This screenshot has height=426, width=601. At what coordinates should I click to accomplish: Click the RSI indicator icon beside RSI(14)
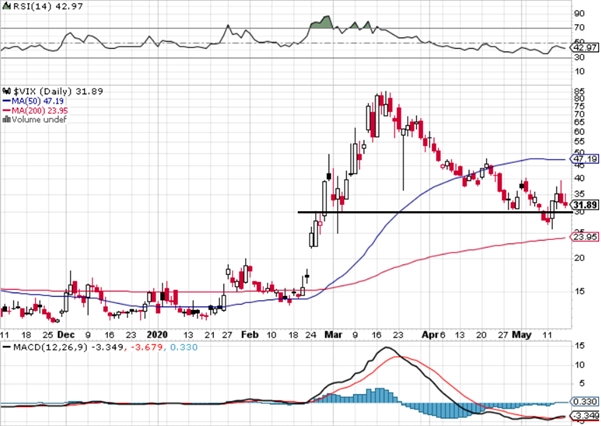pos(6,7)
